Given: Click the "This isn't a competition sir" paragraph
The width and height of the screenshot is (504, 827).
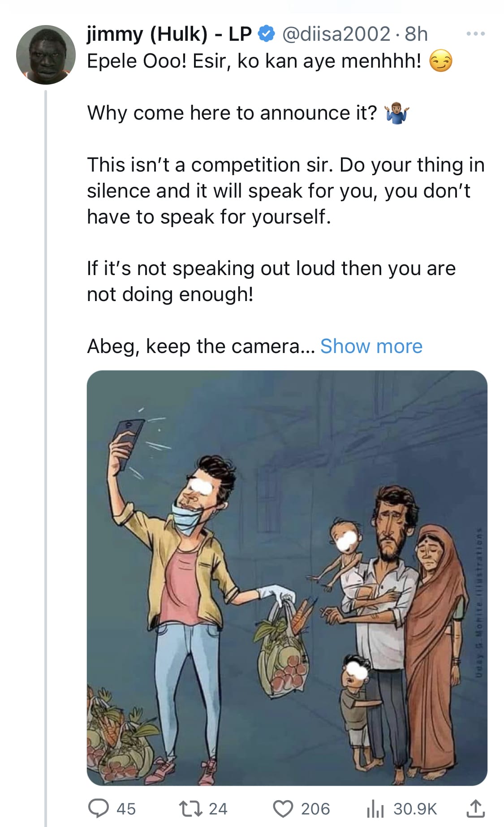Looking at the screenshot, I should pyautogui.click(x=285, y=190).
